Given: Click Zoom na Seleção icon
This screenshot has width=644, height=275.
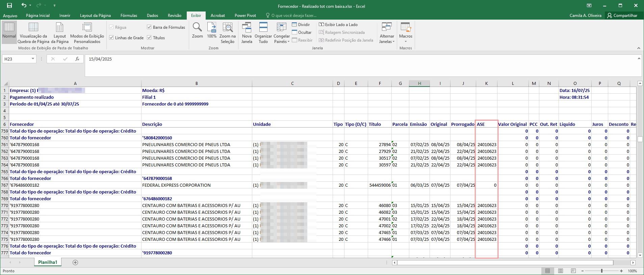Looking at the screenshot, I should click(228, 32).
